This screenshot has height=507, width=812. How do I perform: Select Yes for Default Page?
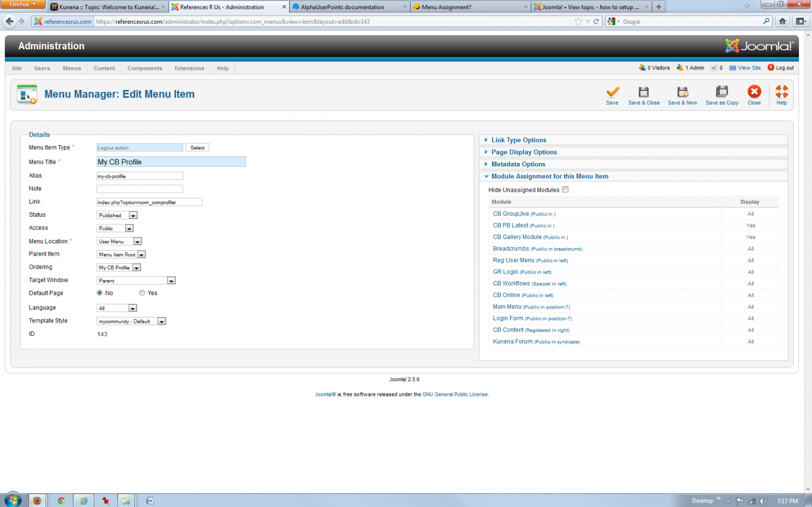(142, 293)
